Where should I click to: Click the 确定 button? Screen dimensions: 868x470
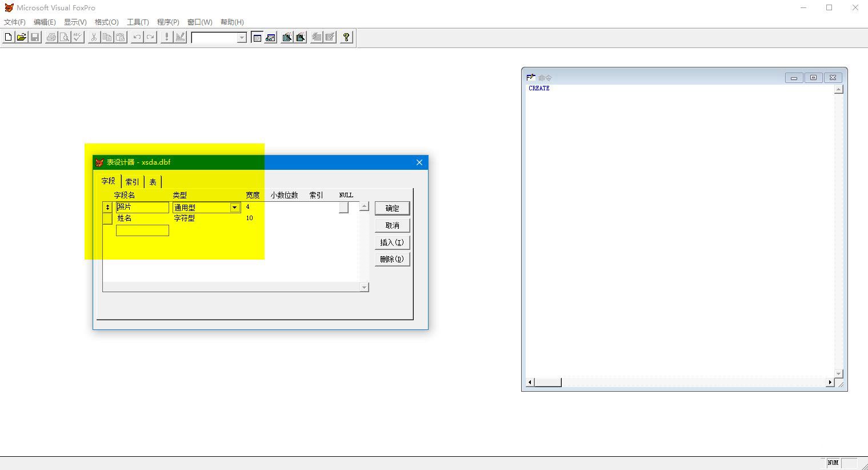(392, 208)
